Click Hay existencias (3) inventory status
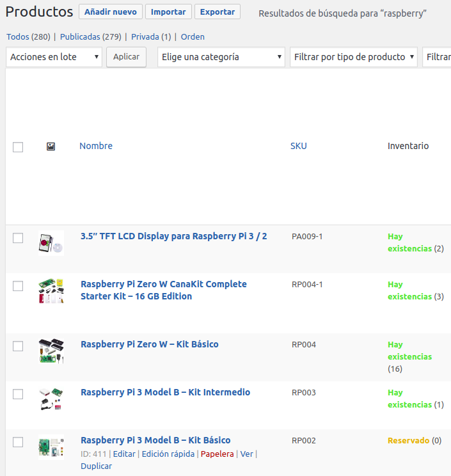The image size is (451, 476). coord(416,290)
